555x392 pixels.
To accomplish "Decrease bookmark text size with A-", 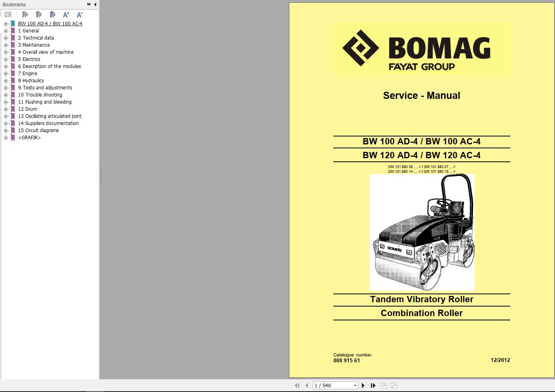I will (x=80, y=15).
